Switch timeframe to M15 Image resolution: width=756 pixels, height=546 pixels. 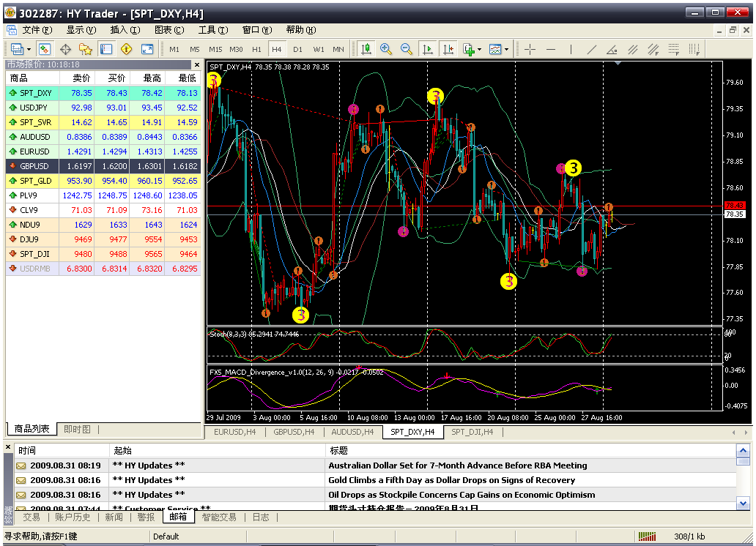pyautogui.click(x=215, y=49)
